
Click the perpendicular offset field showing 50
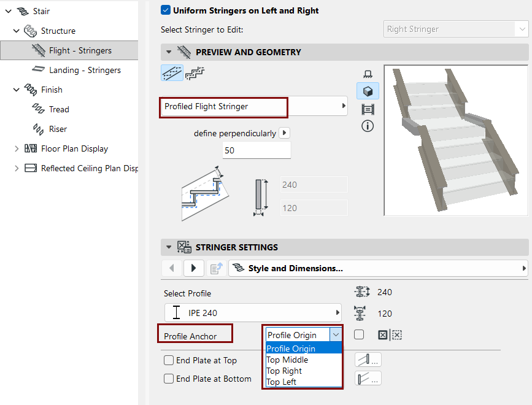click(x=256, y=150)
